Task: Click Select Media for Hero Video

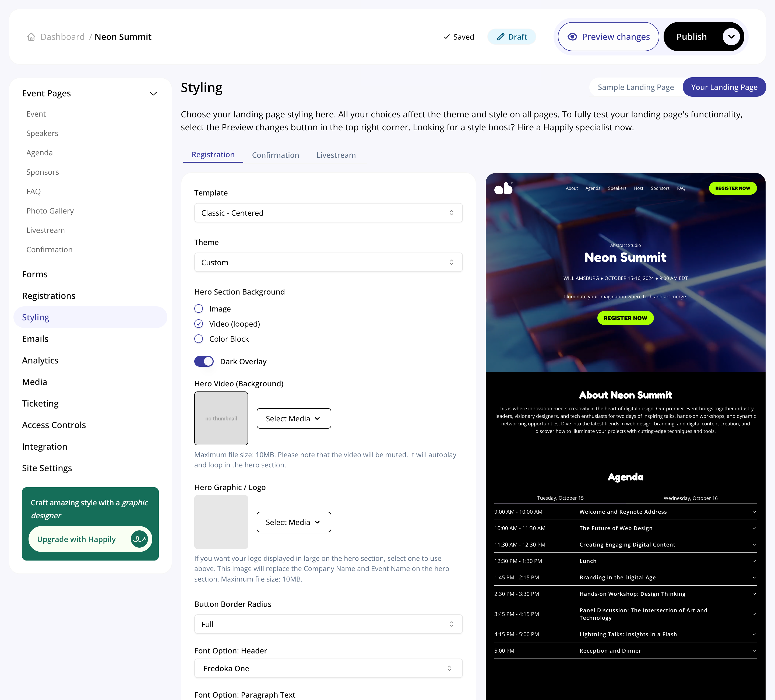Action: pyautogui.click(x=293, y=418)
